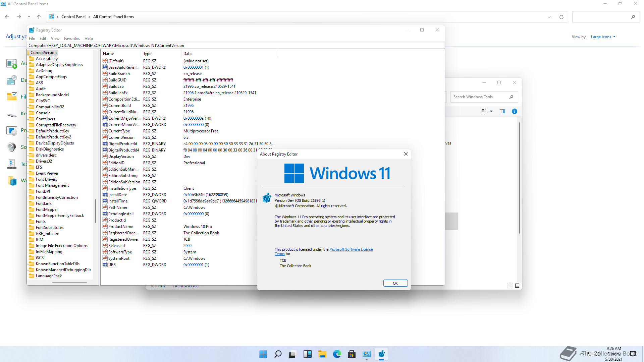Open recent locations dropdown in Control Panel

click(x=29, y=17)
